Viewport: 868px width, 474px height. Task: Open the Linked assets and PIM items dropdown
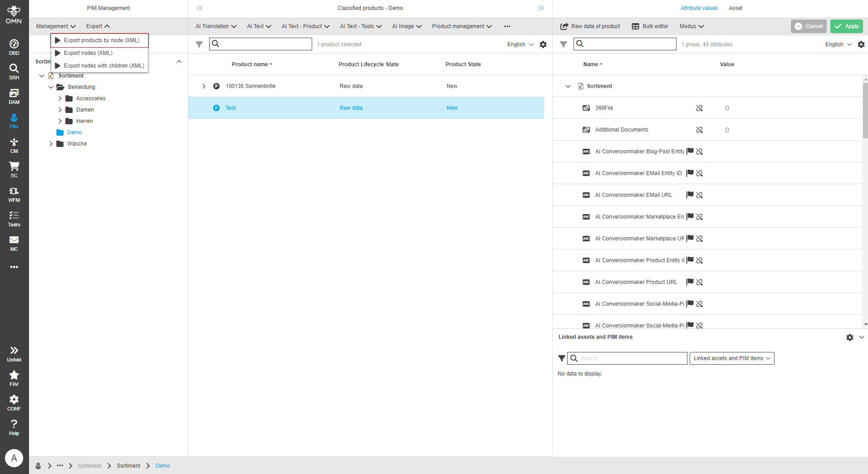click(731, 358)
